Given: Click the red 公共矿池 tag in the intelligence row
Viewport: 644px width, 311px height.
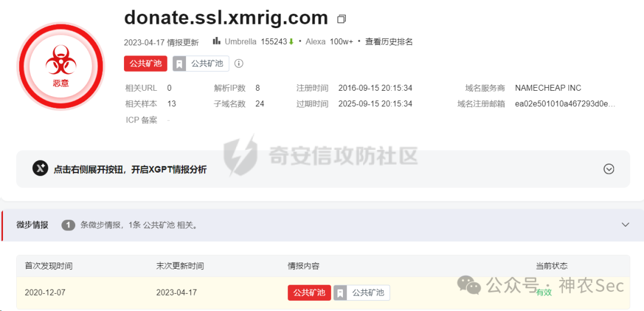Looking at the screenshot, I should (309, 292).
